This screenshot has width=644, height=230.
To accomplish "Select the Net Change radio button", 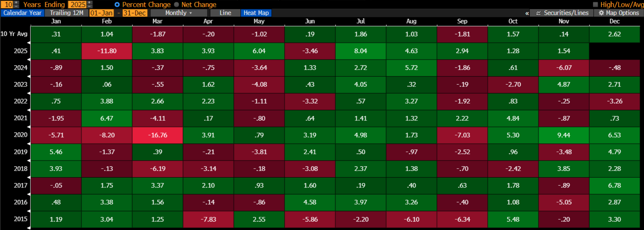I will (x=176, y=5).
